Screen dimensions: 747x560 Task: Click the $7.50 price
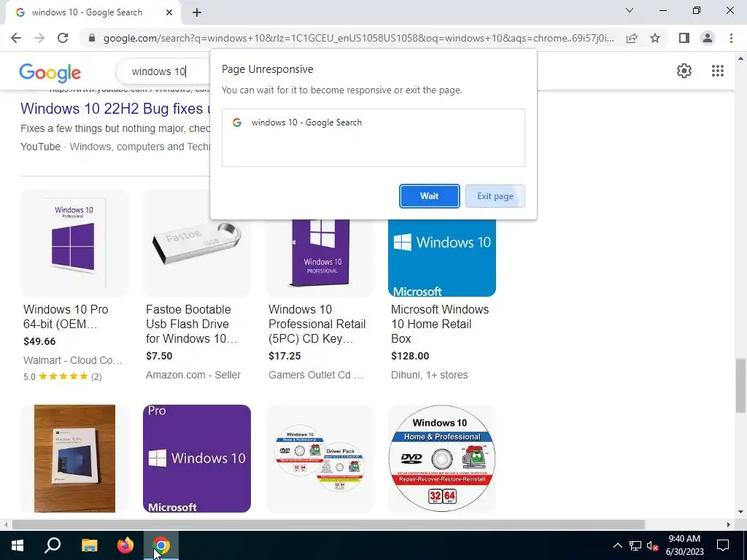(x=159, y=356)
